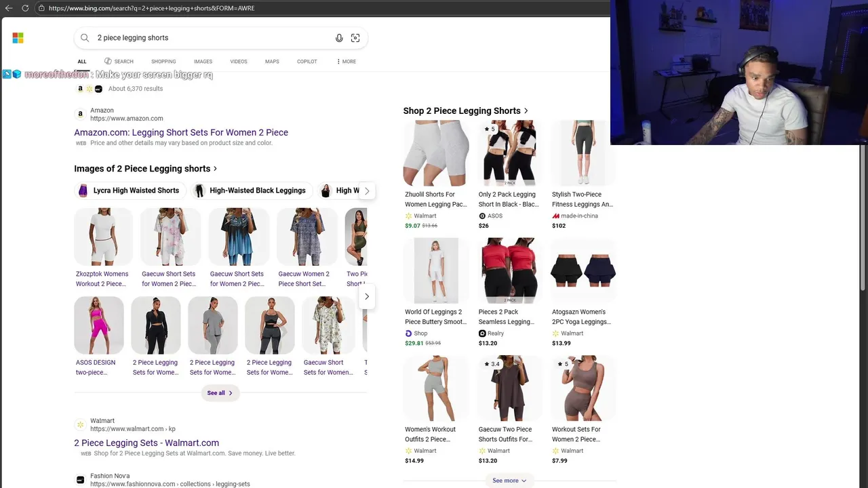Click the page vertical scrollbar
868x488 pixels.
coord(863,217)
